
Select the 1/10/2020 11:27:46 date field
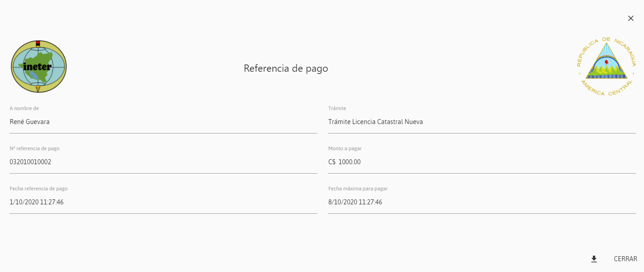point(163,202)
